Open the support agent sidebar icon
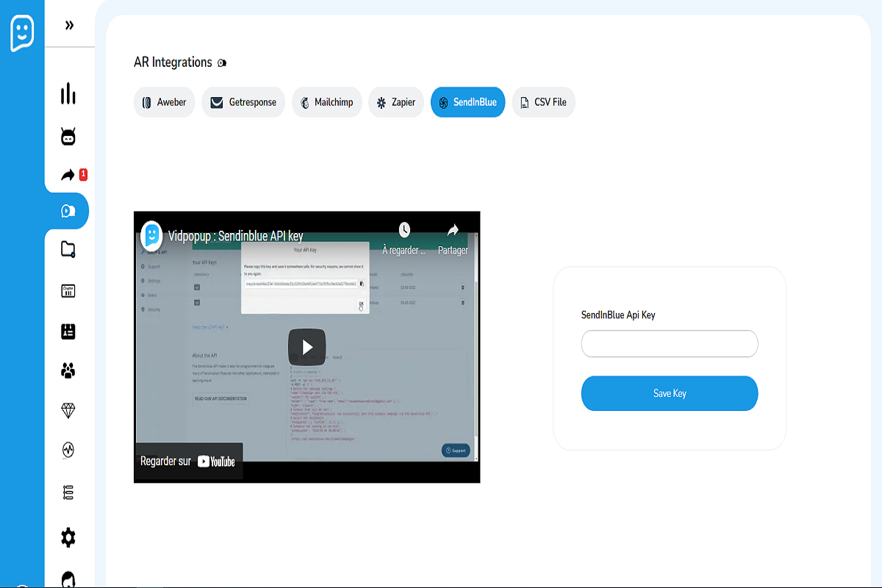The height and width of the screenshot is (588, 882). point(68,579)
